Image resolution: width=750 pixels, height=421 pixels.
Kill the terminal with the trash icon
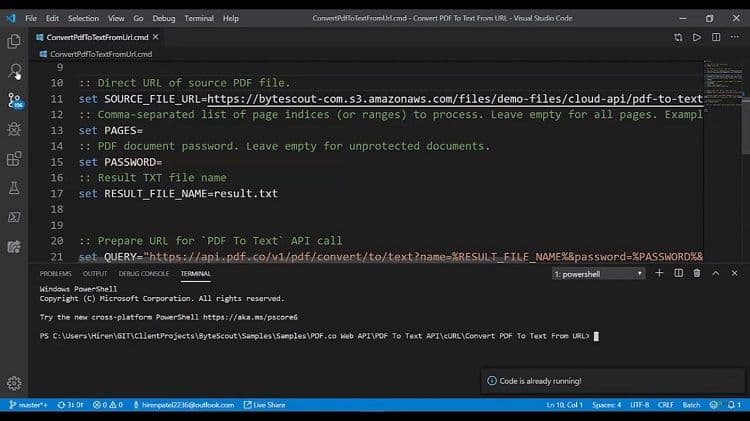click(696, 273)
